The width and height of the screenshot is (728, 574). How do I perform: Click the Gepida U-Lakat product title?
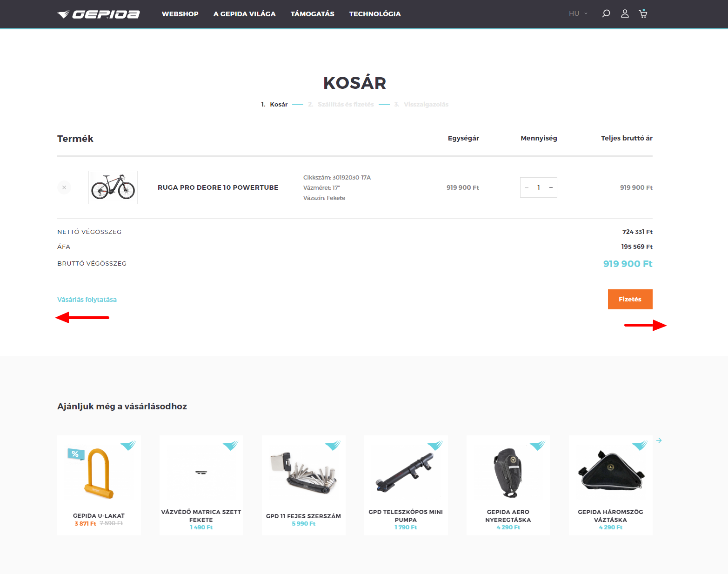click(99, 515)
